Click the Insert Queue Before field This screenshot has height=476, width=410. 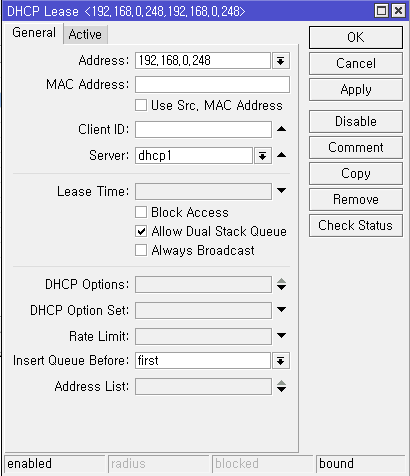click(203, 361)
